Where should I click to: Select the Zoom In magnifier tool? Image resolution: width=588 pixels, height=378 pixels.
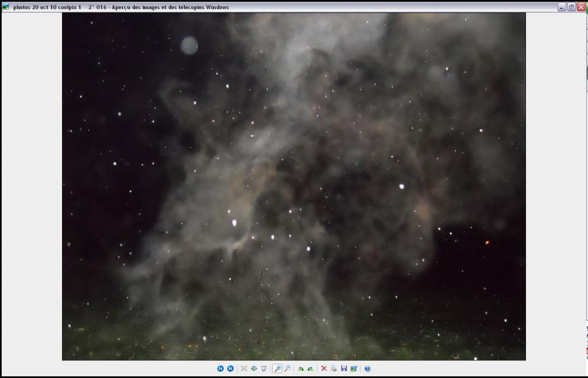(277, 369)
